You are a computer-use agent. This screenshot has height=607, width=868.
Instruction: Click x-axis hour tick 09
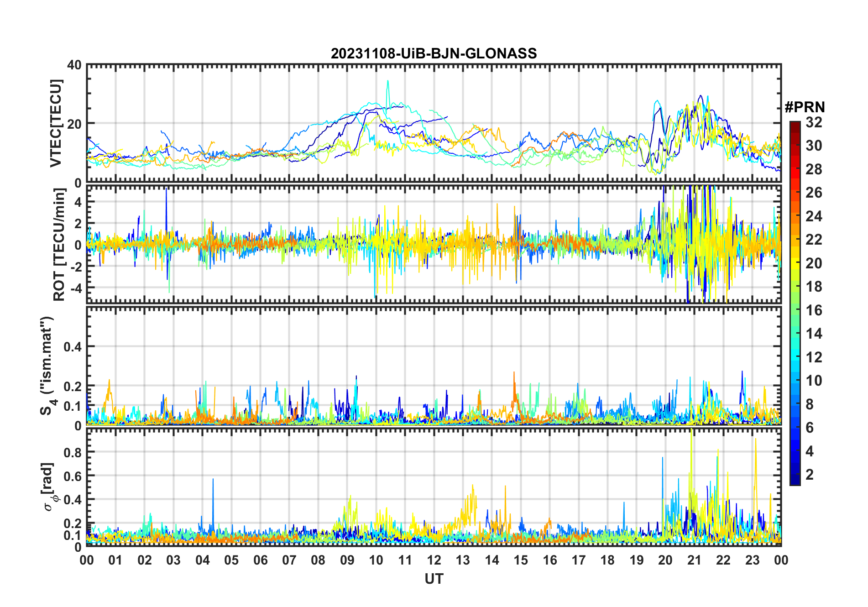pyautogui.click(x=347, y=560)
